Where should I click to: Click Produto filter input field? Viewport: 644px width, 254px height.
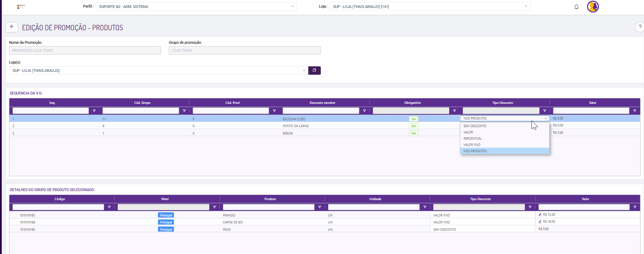click(x=269, y=207)
